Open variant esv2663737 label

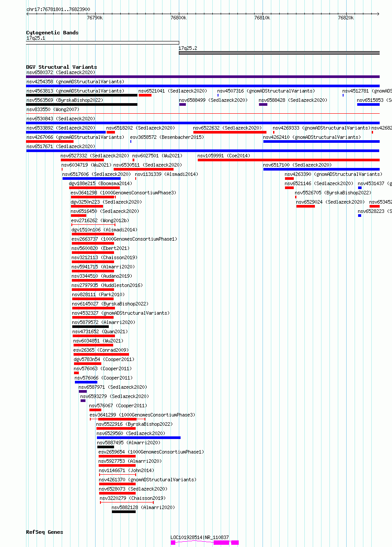(x=125, y=239)
